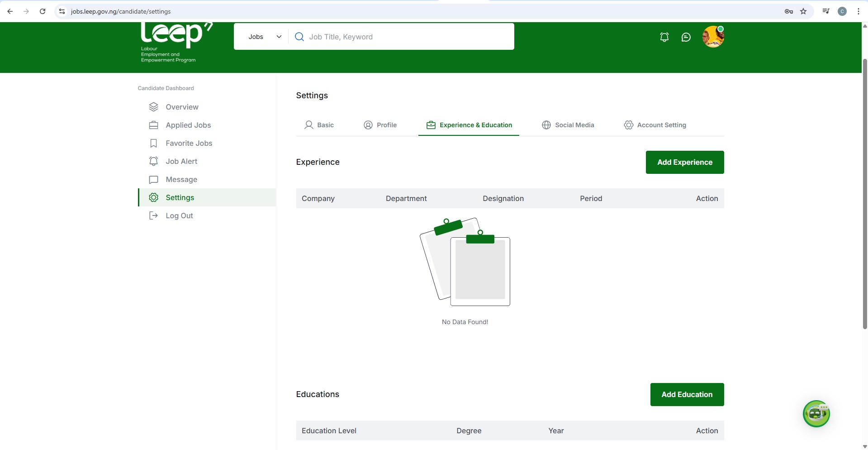Click the Job Title, Keyword search field

pos(407,37)
